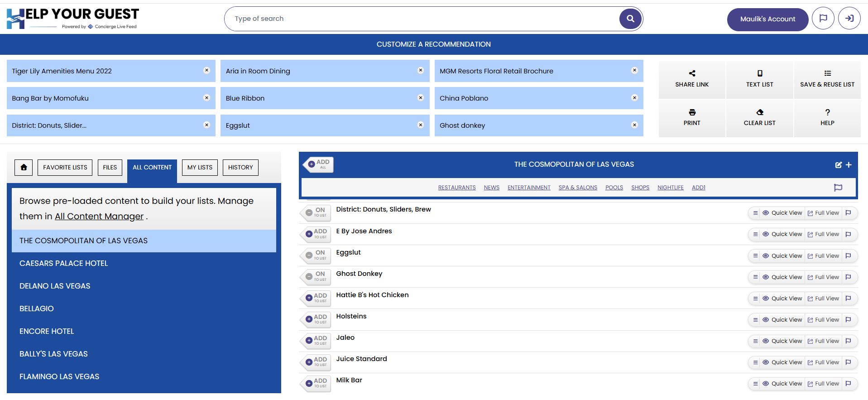Switch to the My Lists tab

pyautogui.click(x=200, y=168)
